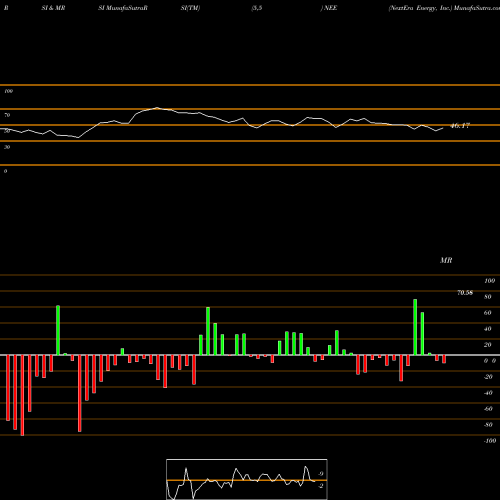Click the MR axis label 100

[x=489, y=281]
